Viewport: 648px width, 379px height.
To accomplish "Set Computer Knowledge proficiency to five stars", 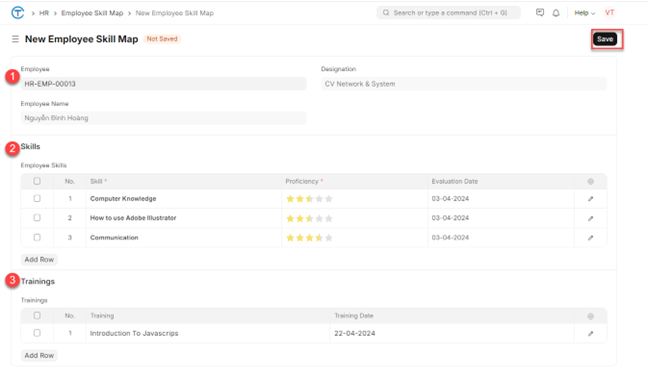I will [329, 199].
